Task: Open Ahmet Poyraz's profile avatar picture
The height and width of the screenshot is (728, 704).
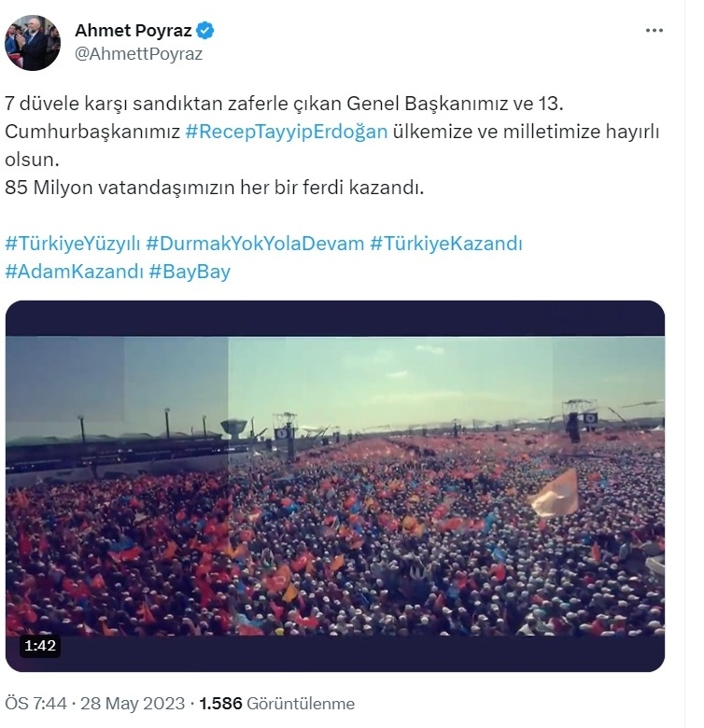Action: click(33, 43)
